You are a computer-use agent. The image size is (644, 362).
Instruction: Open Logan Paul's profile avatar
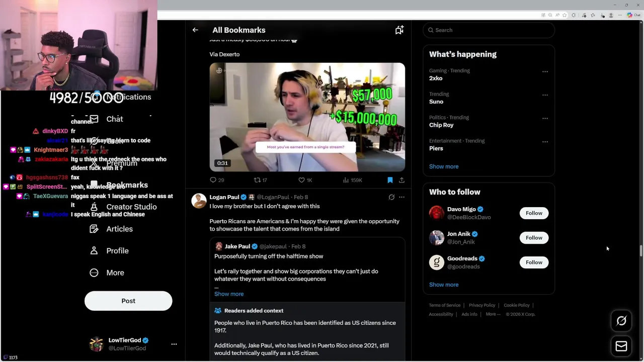pos(199,201)
